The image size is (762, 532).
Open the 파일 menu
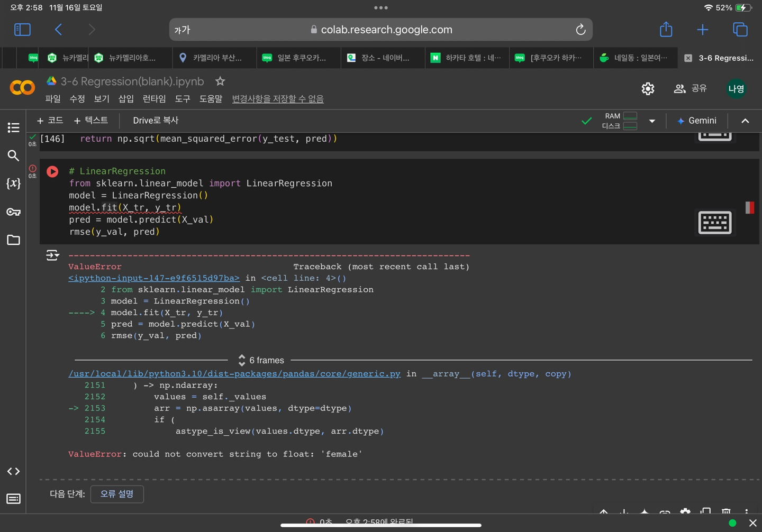[x=53, y=99]
